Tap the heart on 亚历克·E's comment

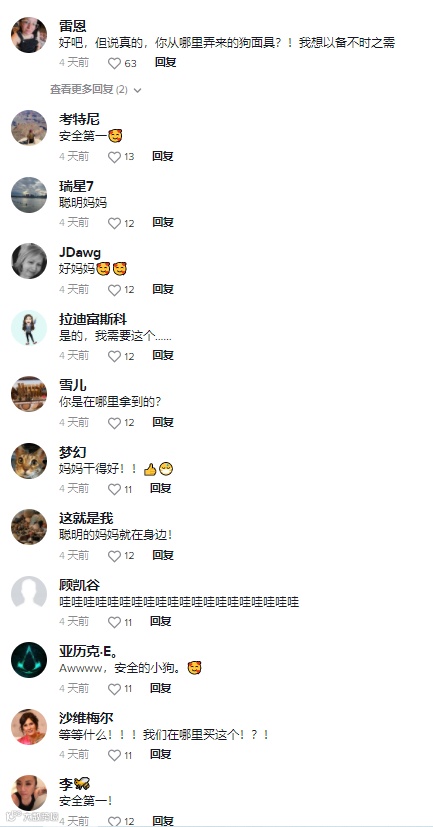[114, 688]
